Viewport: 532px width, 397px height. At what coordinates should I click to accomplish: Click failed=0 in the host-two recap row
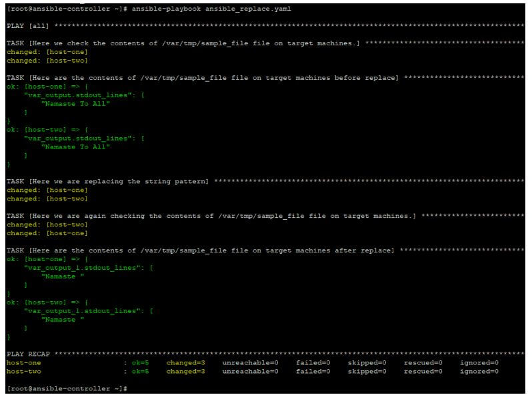pyautogui.click(x=313, y=371)
